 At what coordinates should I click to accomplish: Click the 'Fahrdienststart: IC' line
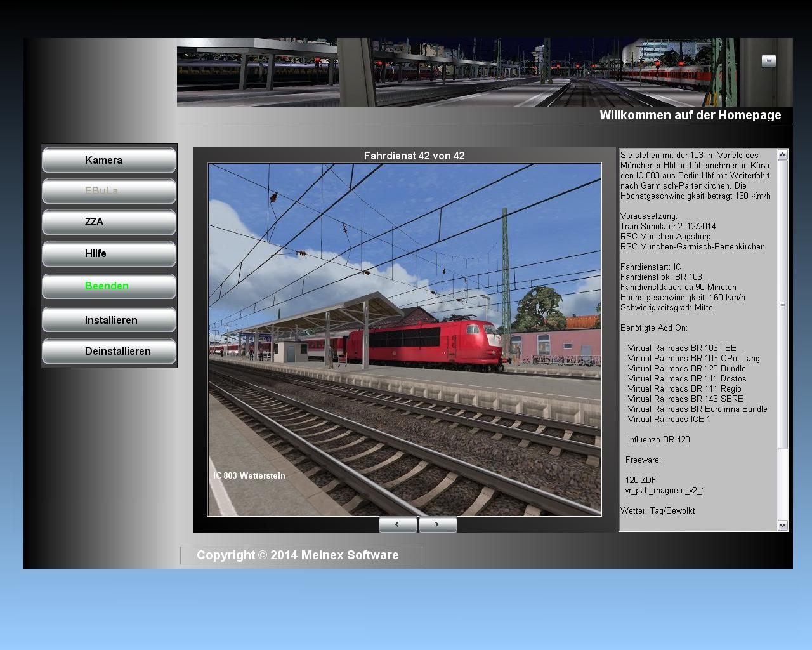(651, 267)
